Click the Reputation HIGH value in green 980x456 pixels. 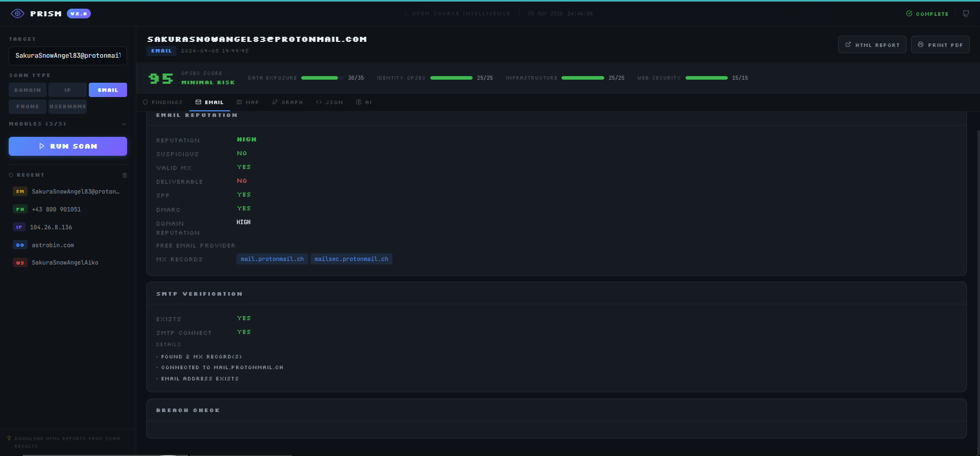(247, 139)
